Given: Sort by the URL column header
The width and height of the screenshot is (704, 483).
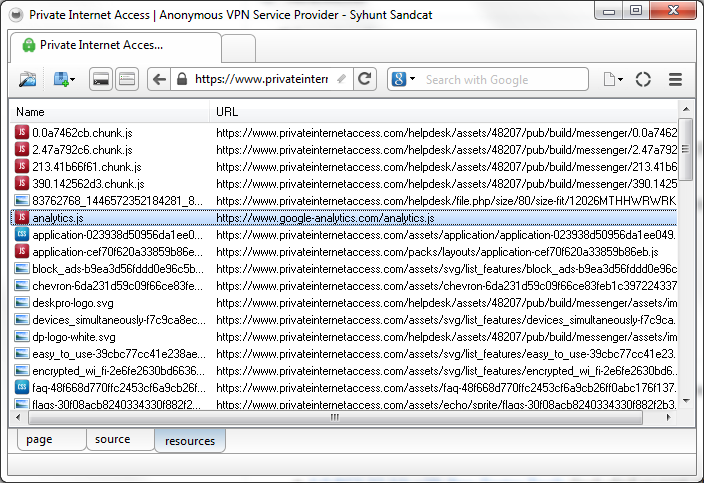Looking at the screenshot, I should tap(444, 112).
